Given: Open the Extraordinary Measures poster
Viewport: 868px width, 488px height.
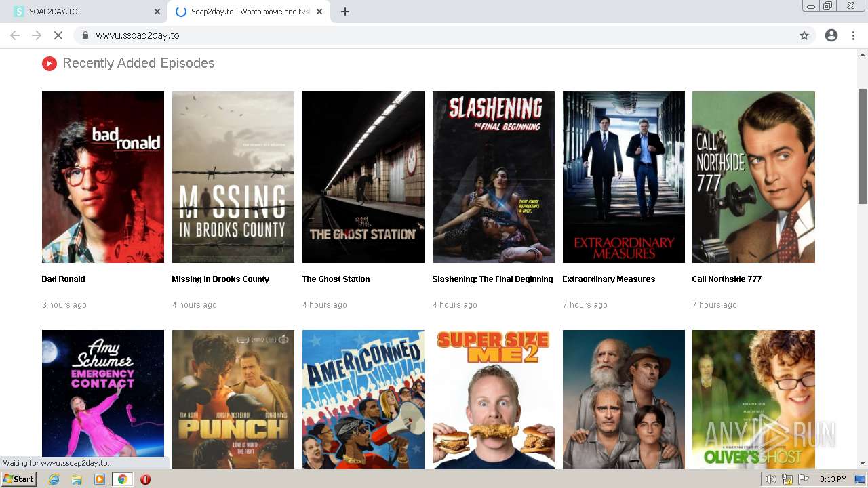Looking at the screenshot, I should coord(624,177).
